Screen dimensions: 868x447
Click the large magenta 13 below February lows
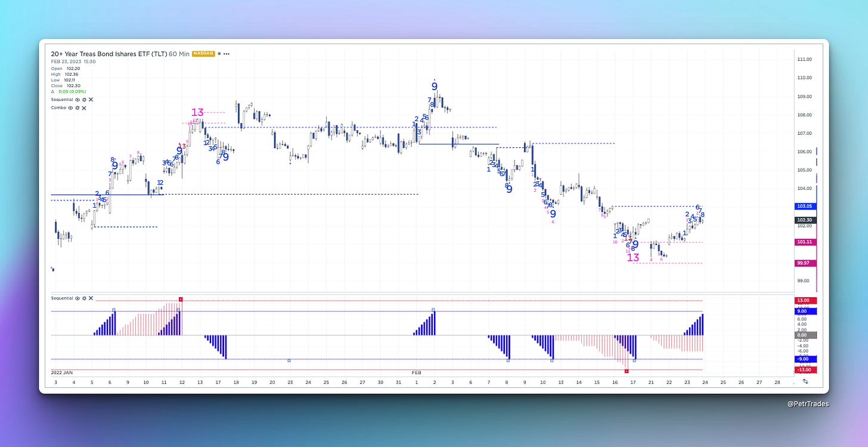633,258
